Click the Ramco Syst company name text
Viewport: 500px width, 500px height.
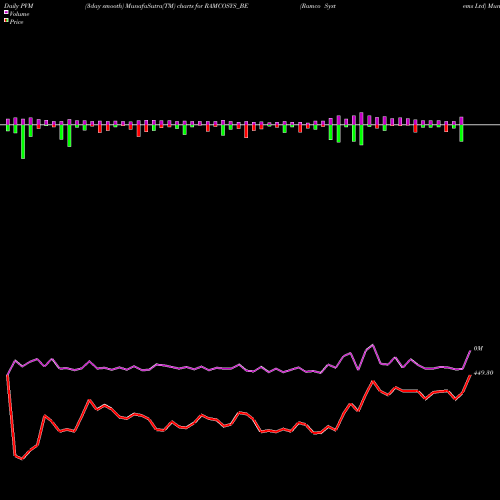318,6
